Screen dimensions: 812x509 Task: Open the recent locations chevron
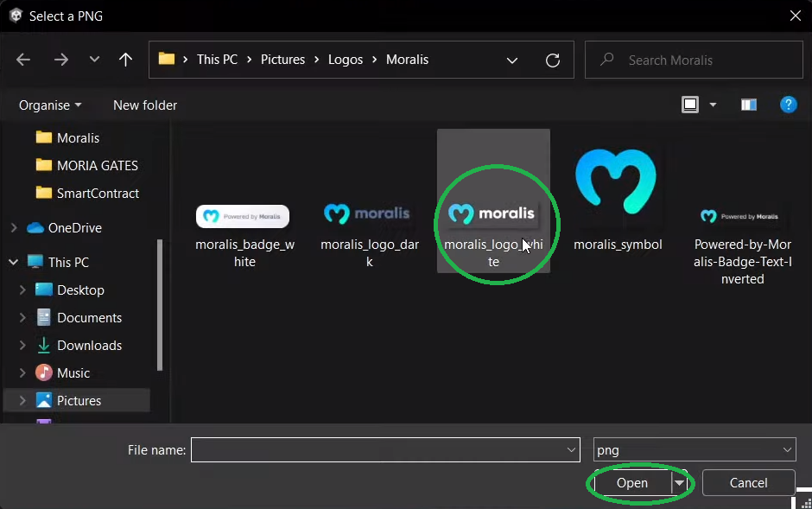pyautogui.click(x=94, y=60)
